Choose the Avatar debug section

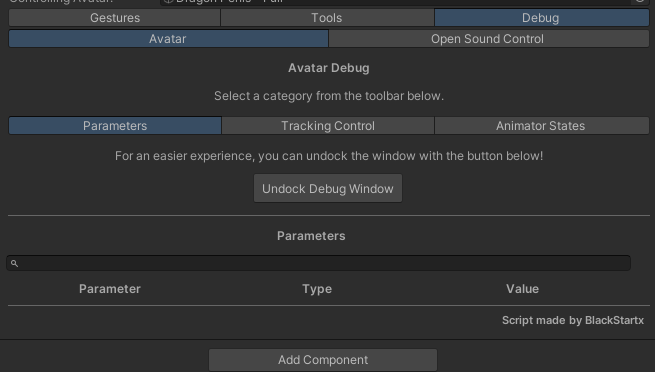click(168, 39)
